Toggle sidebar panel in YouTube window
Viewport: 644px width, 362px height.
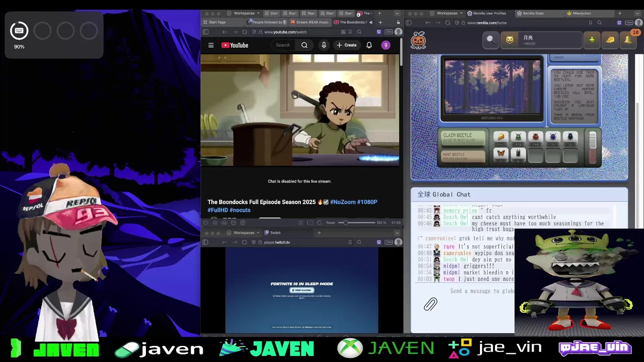click(x=205, y=32)
